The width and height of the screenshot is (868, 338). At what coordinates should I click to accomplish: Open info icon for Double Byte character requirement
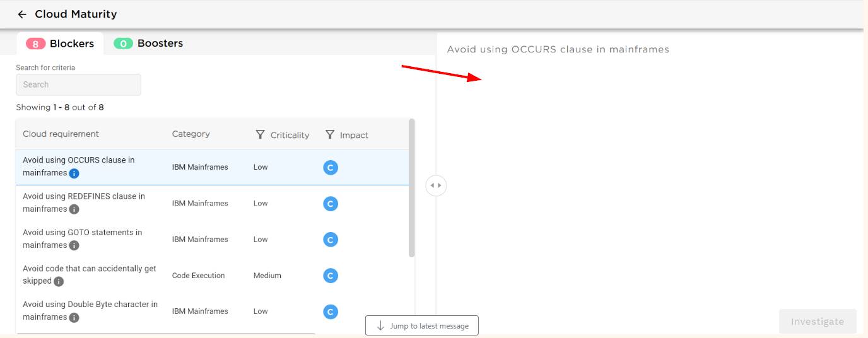[x=74, y=318]
